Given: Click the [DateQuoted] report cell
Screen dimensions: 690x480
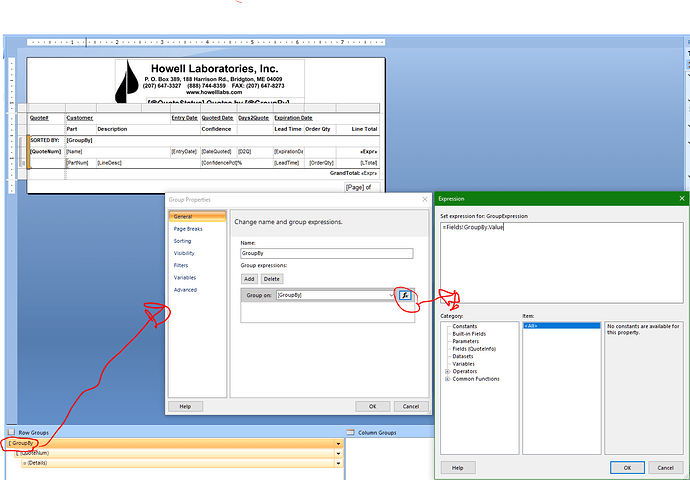Looking at the screenshot, I should point(219,152).
